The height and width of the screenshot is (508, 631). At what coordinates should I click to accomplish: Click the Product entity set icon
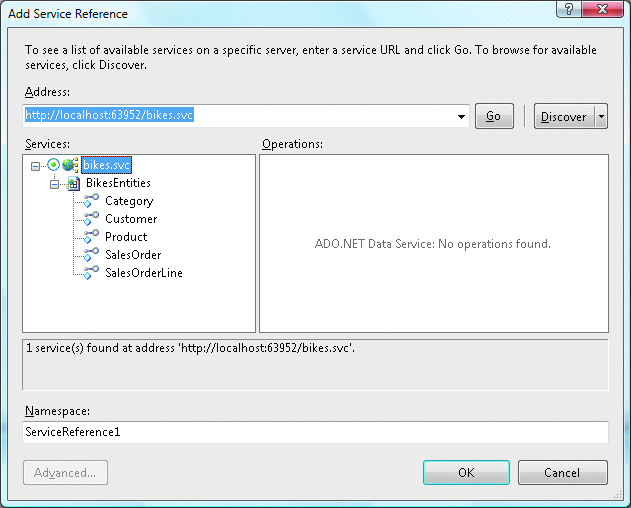click(x=91, y=236)
